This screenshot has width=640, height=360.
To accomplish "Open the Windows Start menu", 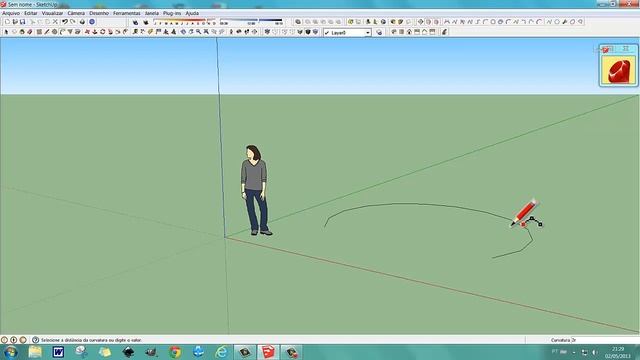I will pyautogui.click(x=11, y=352).
